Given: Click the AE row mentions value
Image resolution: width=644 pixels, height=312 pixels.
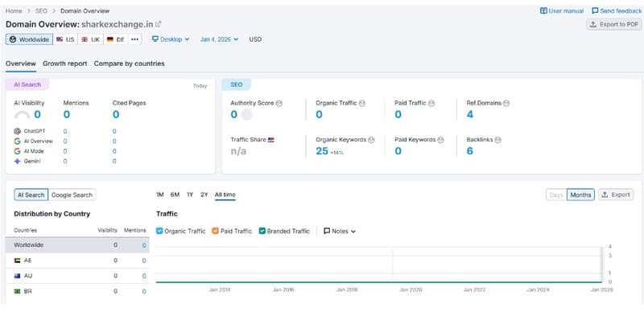Looking at the screenshot, I should [144, 261].
